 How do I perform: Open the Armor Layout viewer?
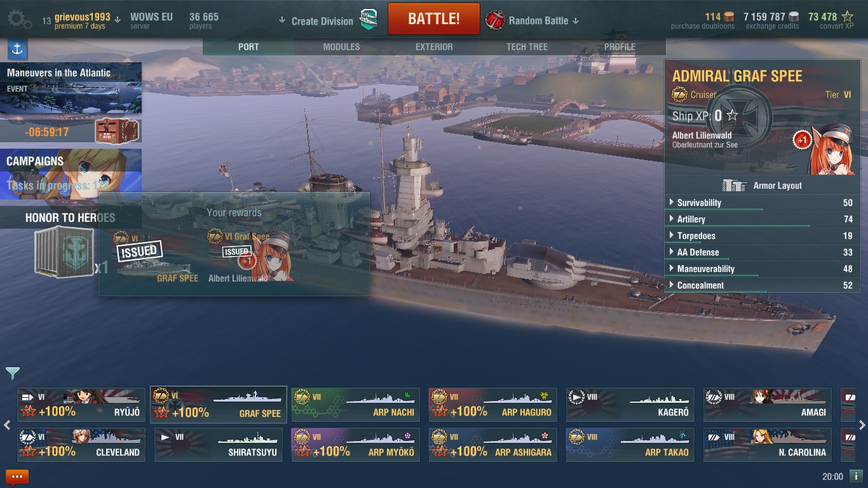[x=762, y=186]
